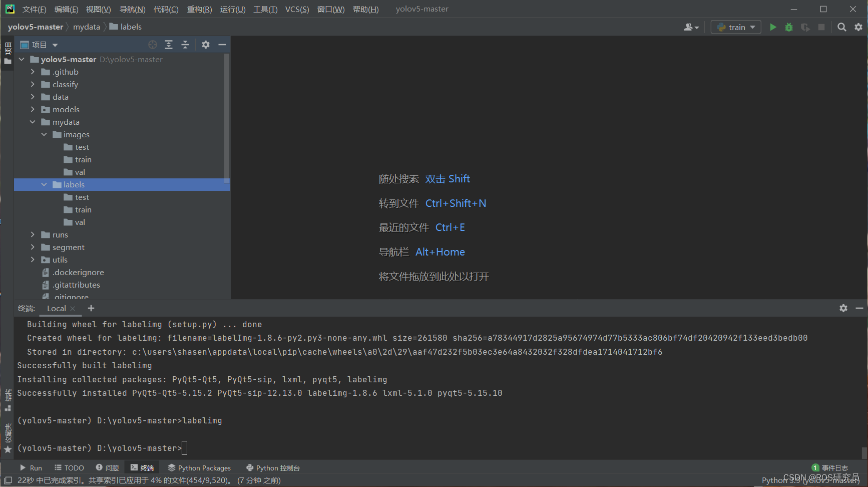Click tool windows quick access icon
The width and height of the screenshot is (868, 487).
tap(8, 480)
